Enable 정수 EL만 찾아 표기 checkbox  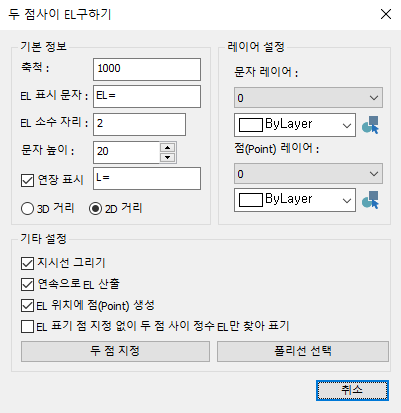click(27, 326)
